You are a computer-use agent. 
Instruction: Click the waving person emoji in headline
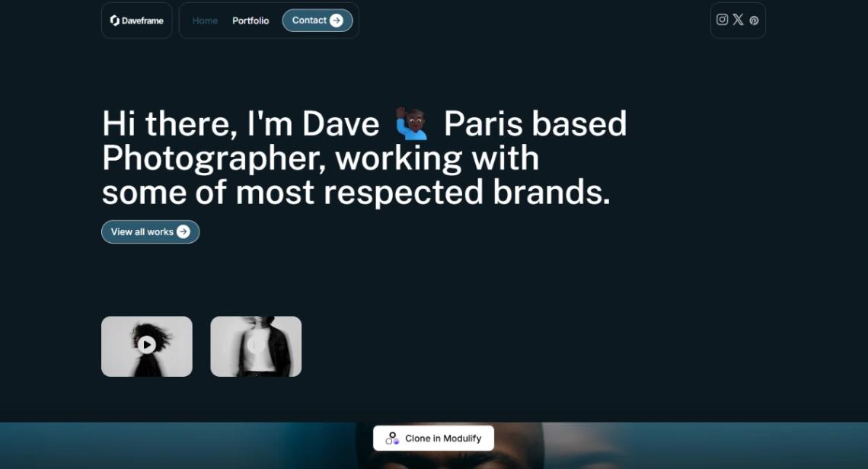coord(411,123)
